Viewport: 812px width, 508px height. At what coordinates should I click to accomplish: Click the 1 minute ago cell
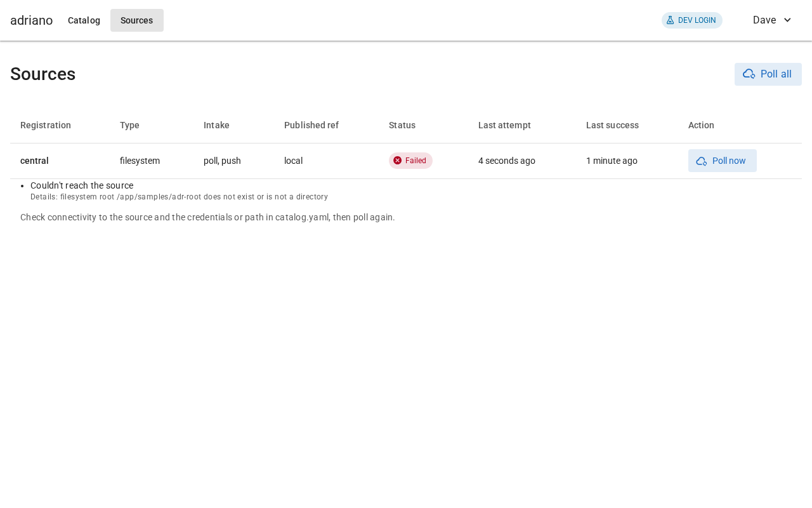(x=612, y=161)
